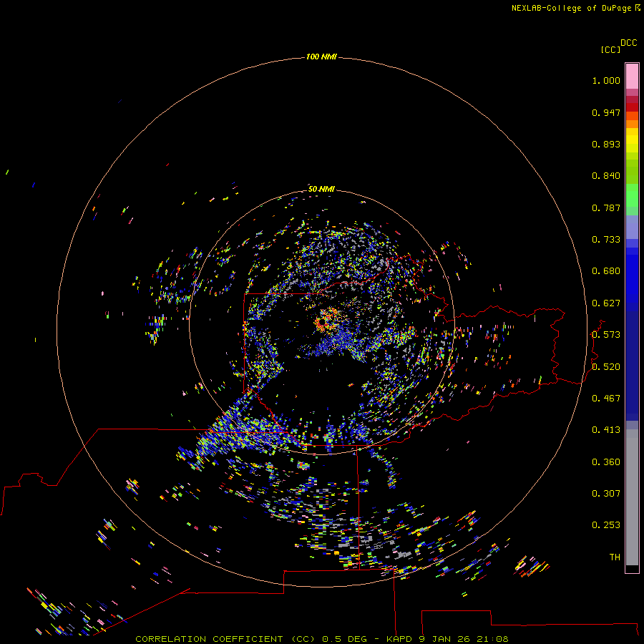Click the 'DCC' legend heading
The image size is (644, 644).
(x=628, y=43)
